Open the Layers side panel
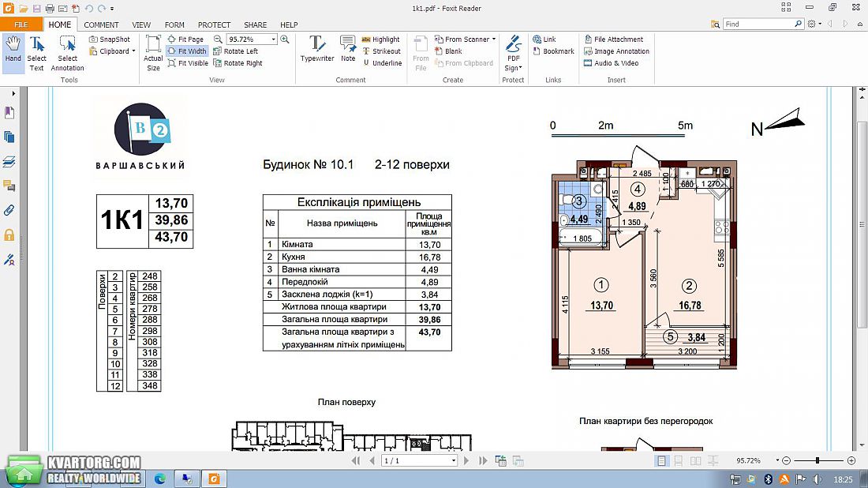Screen dimensions: 868x488 point(9,161)
